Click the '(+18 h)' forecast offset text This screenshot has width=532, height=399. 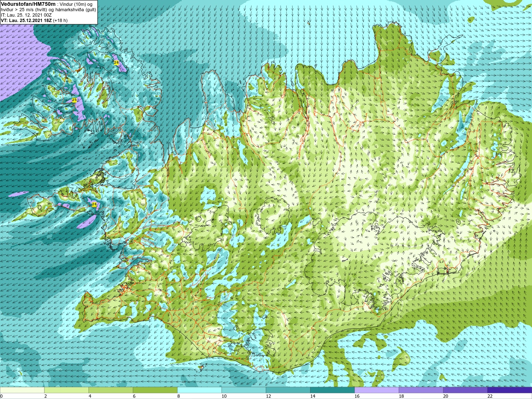click(x=60, y=20)
